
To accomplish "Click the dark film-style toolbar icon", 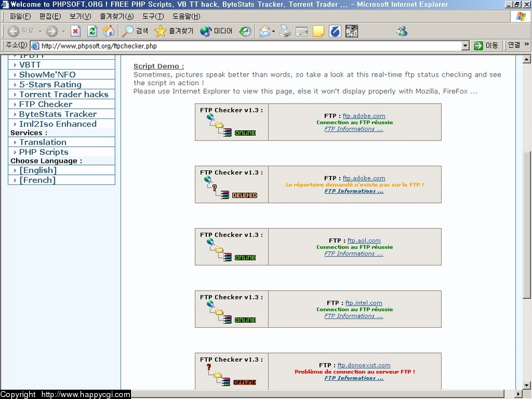I will pos(352,31).
